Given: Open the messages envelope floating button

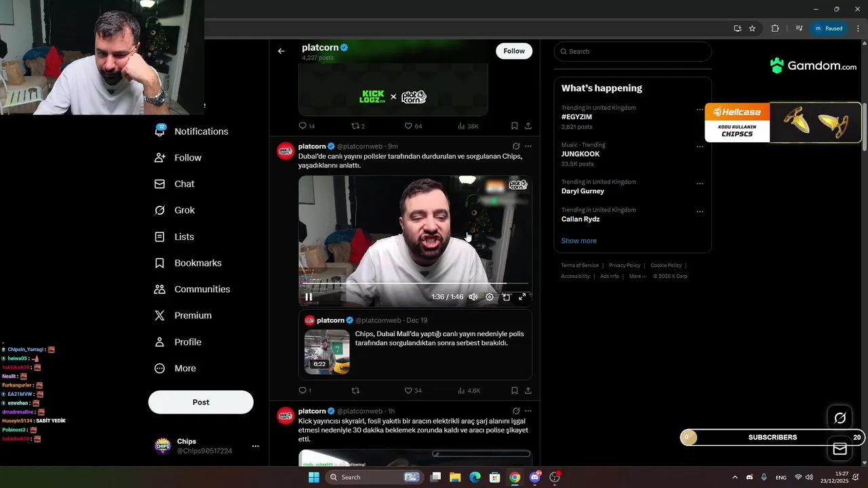Looking at the screenshot, I should coord(840,449).
